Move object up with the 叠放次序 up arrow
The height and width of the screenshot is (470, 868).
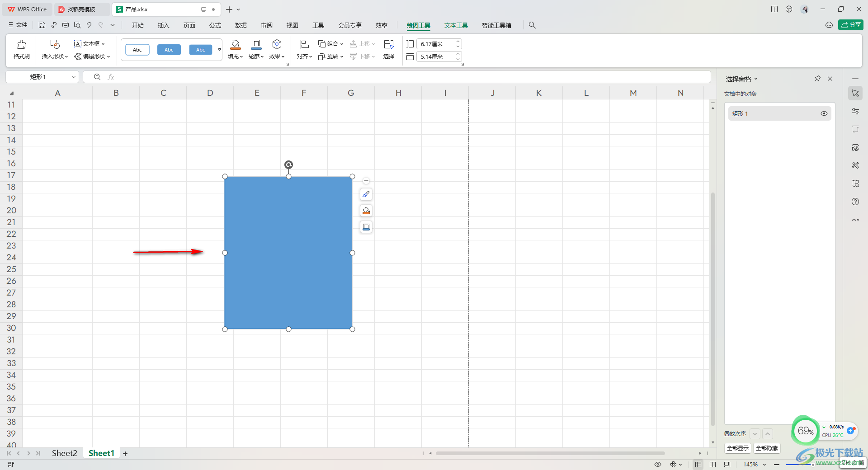pyautogui.click(x=768, y=434)
